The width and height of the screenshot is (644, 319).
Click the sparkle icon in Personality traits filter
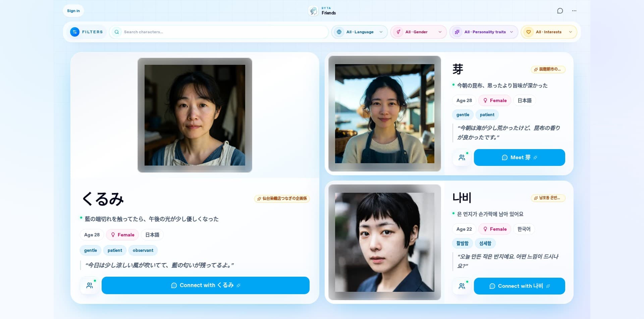457,32
